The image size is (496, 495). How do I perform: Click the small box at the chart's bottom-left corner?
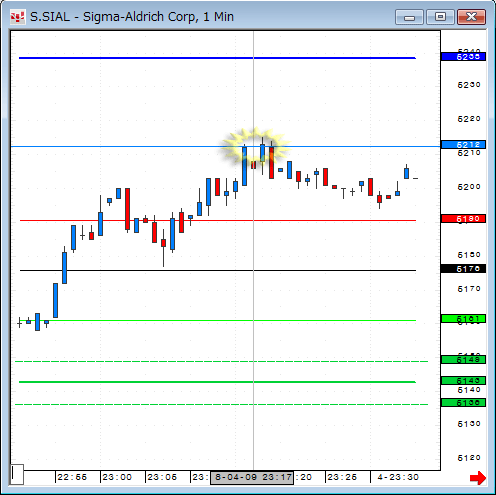17,474
